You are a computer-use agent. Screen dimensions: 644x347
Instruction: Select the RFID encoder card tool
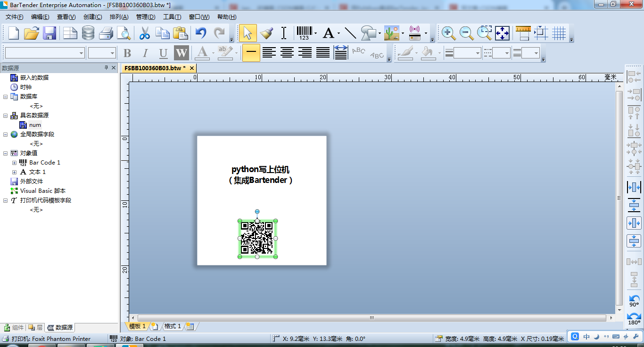coord(415,33)
